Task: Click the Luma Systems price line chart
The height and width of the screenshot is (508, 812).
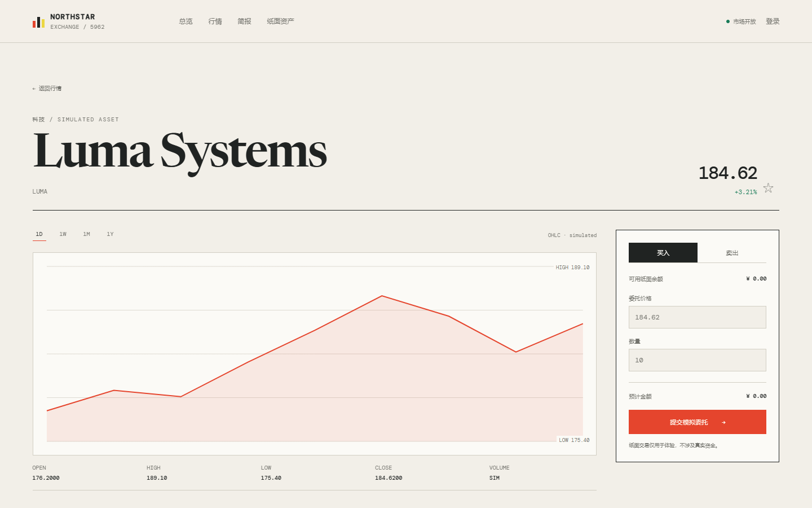Action: 315,354
